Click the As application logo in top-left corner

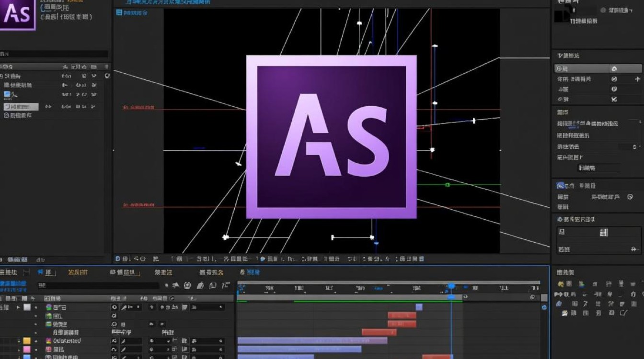pyautogui.click(x=17, y=14)
